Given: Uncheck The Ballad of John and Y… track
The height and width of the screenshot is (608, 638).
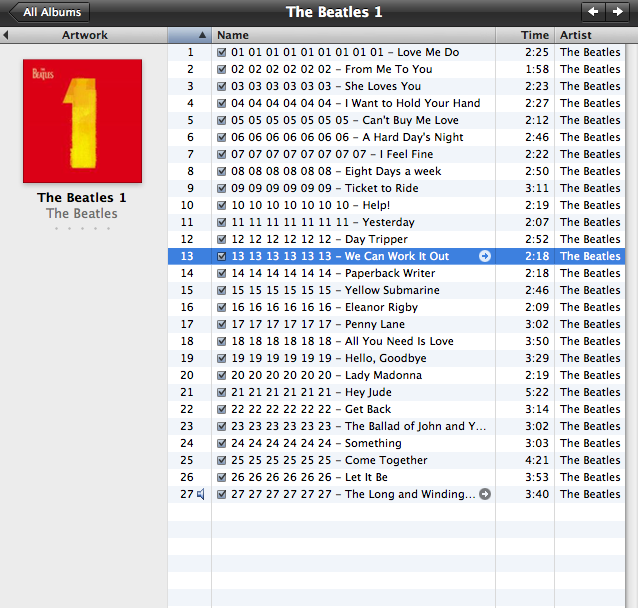Looking at the screenshot, I should click(221, 426).
